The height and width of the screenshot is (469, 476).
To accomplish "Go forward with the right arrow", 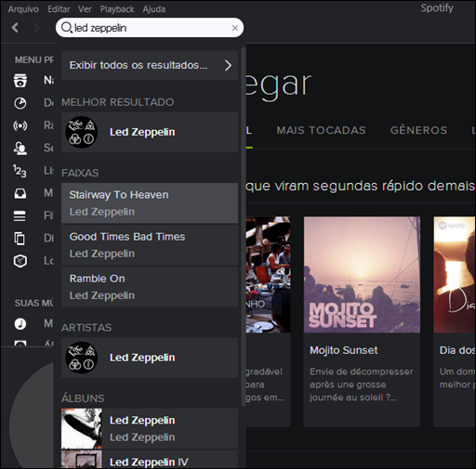I will pos(36,28).
